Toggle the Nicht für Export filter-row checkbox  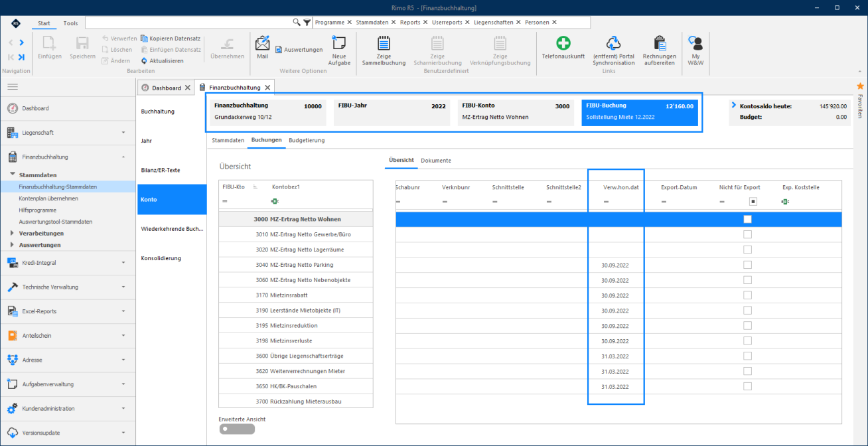(x=753, y=201)
